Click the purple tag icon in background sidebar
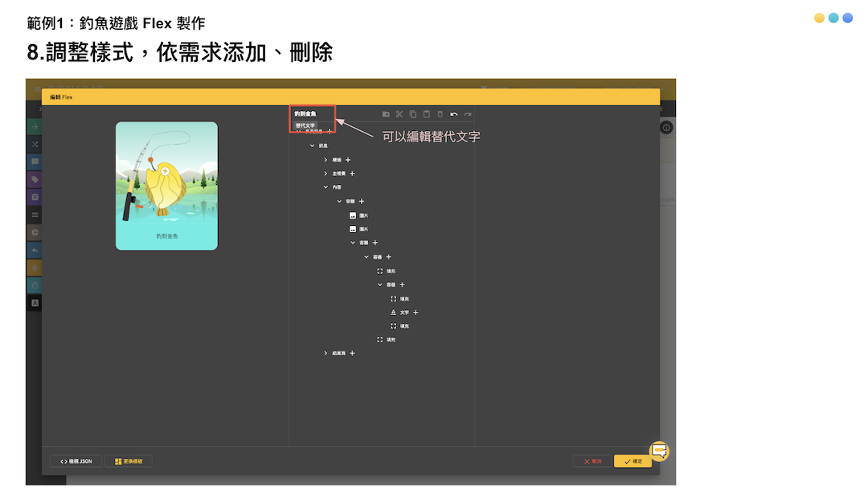 pyautogui.click(x=35, y=179)
